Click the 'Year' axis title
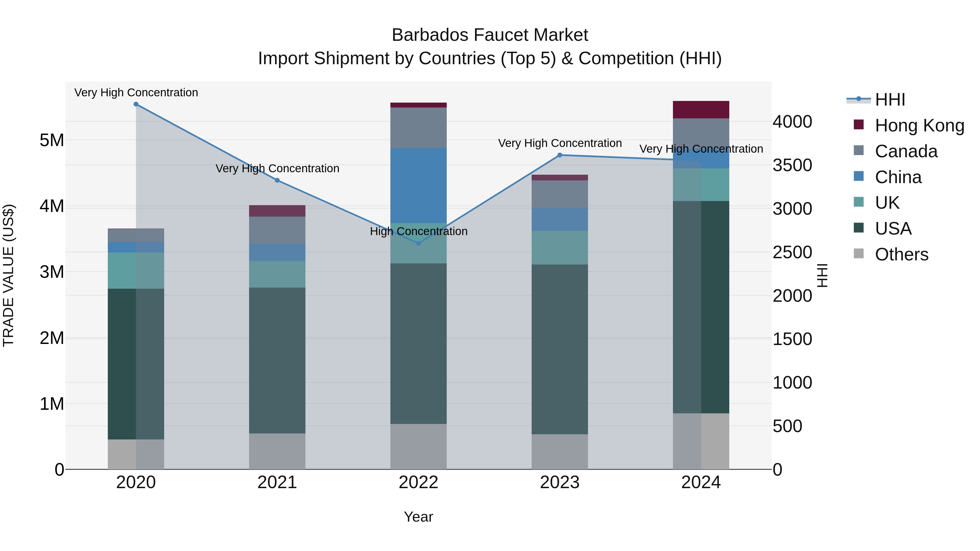 [418, 517]
